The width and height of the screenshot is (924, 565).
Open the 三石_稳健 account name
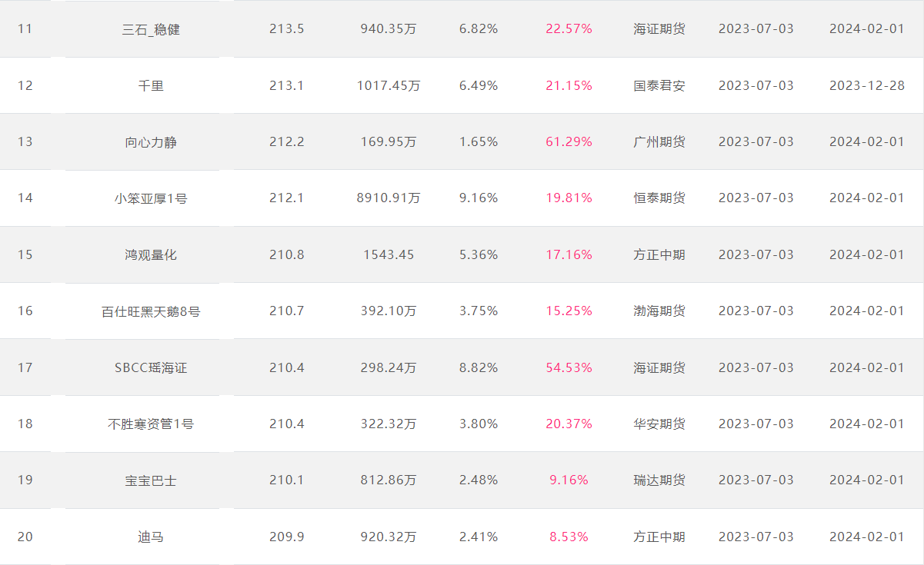(151, 29)
